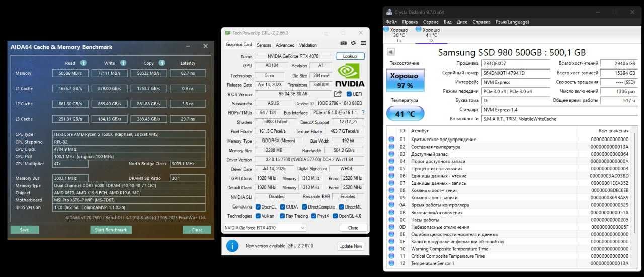This screenshot has height=277, width=644.
Task: Click the Lookup button in GPU-Z
Action: pyautogui.click(x=350, y=56)
